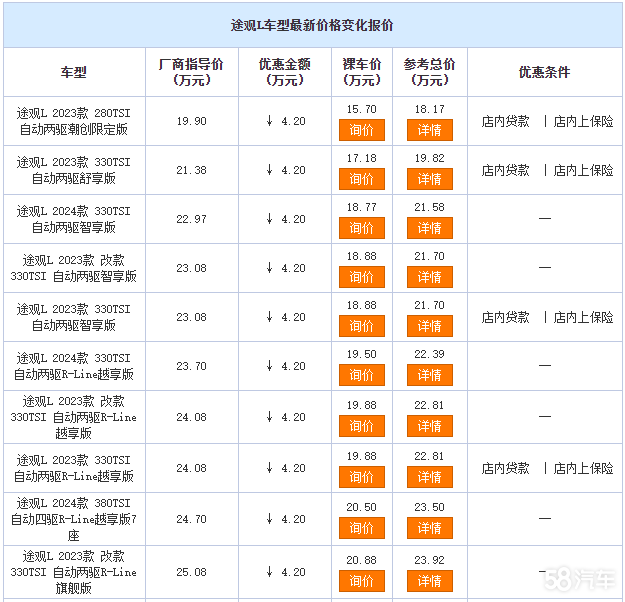Viewport: 625px width, 602px height.
Task: Click 询价 button under price 20.50
Action: [362, 528]
